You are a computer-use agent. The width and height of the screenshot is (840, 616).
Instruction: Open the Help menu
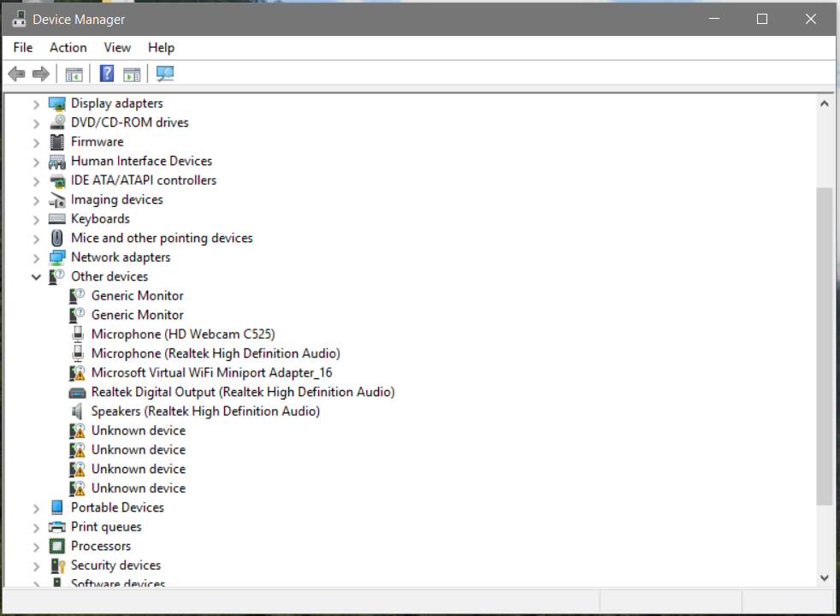coord(162,48)
